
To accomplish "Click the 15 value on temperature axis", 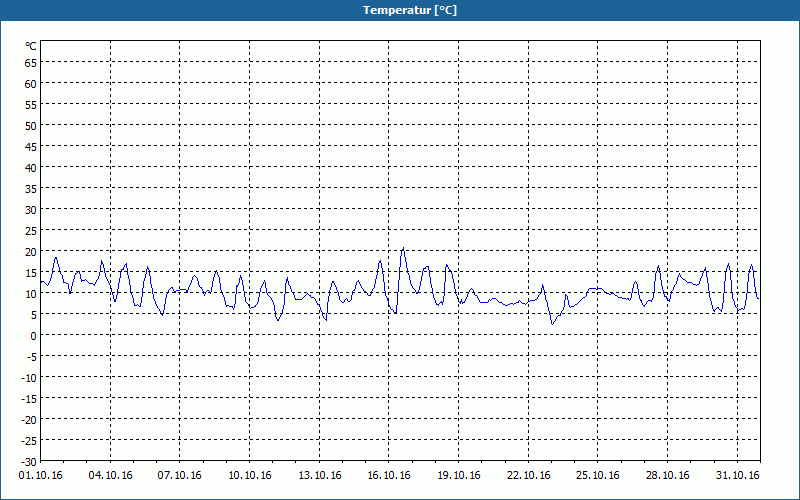I will coord(31,272).
